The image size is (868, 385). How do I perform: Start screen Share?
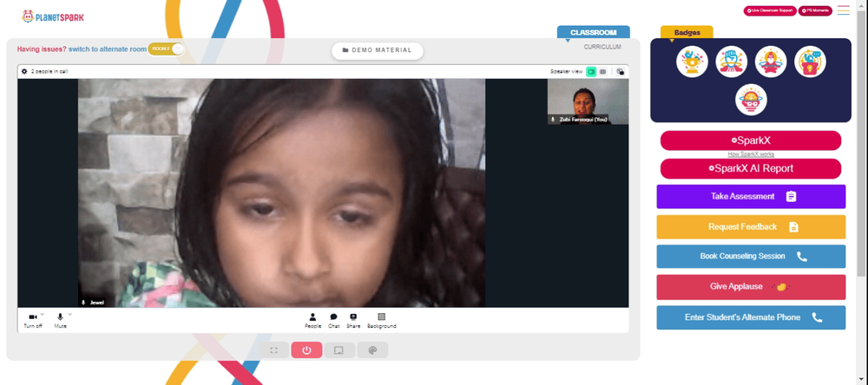click(353, 321)
